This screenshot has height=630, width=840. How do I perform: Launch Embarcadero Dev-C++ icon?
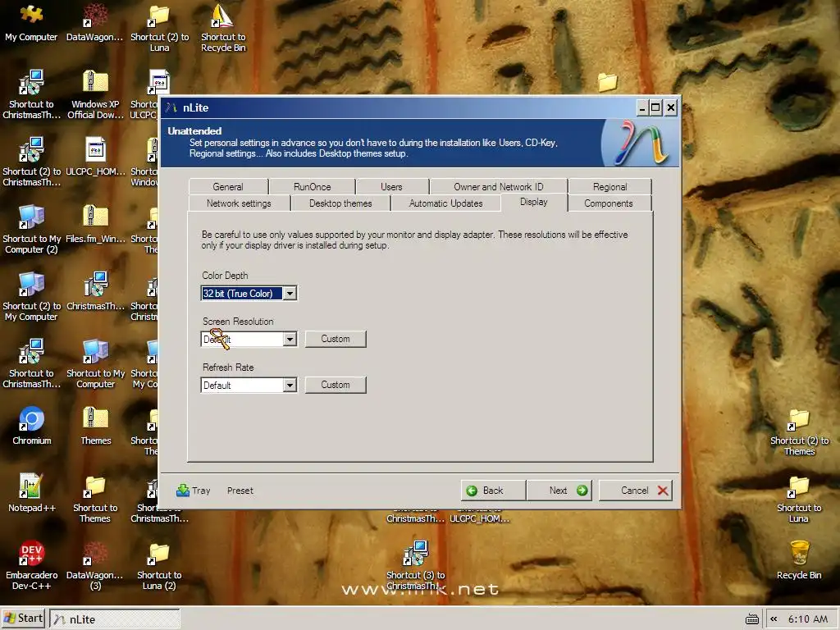pos(32,565)
